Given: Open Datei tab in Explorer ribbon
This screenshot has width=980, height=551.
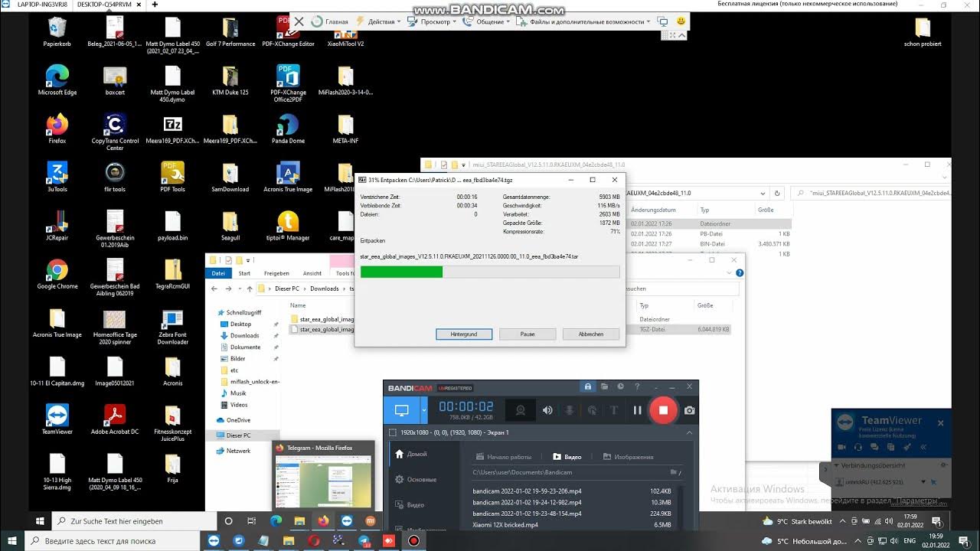Looking at the screenshot, I should tap(218, 273).
